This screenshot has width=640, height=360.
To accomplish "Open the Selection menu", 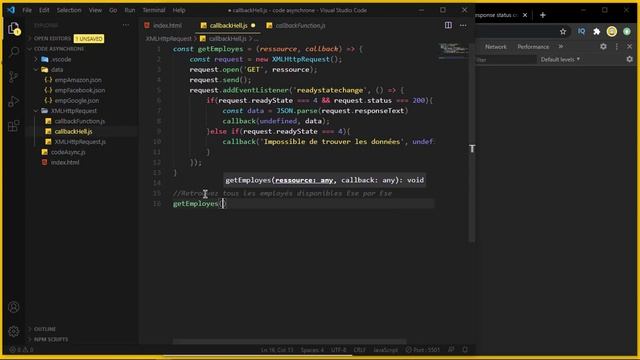I will point(69,10).
